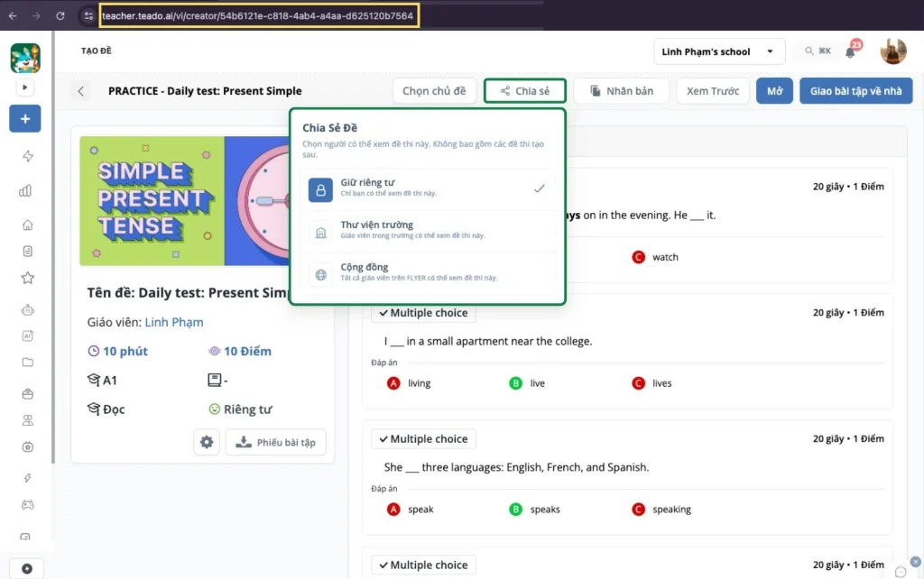Expand sidebar with the small arrow toggle
This screenshot has width=924, height=579.
point(24,87)
